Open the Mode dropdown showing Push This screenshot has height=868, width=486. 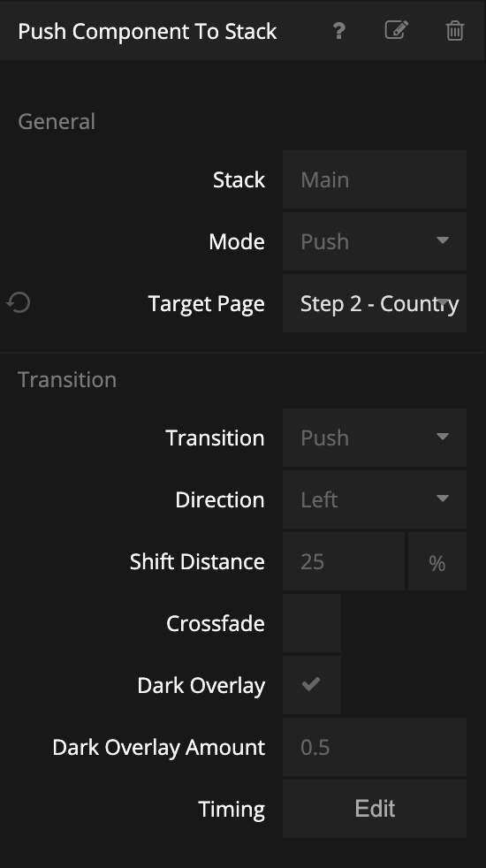[375, 241]
